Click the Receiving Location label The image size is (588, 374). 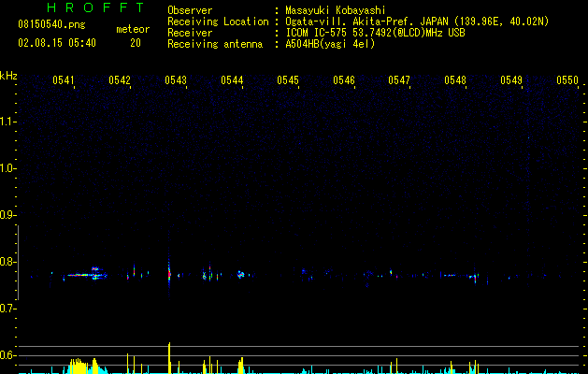(x=218, y=22)
